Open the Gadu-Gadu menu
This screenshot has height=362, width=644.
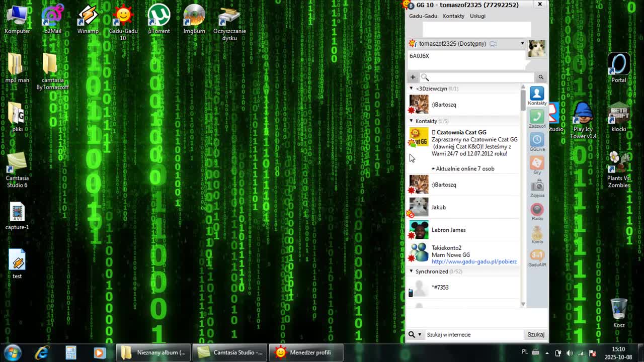423,16
